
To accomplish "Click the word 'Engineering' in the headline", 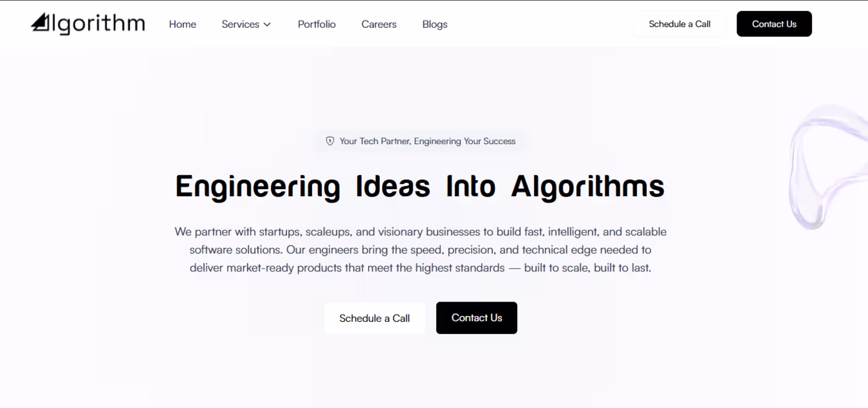I will 258,187.
